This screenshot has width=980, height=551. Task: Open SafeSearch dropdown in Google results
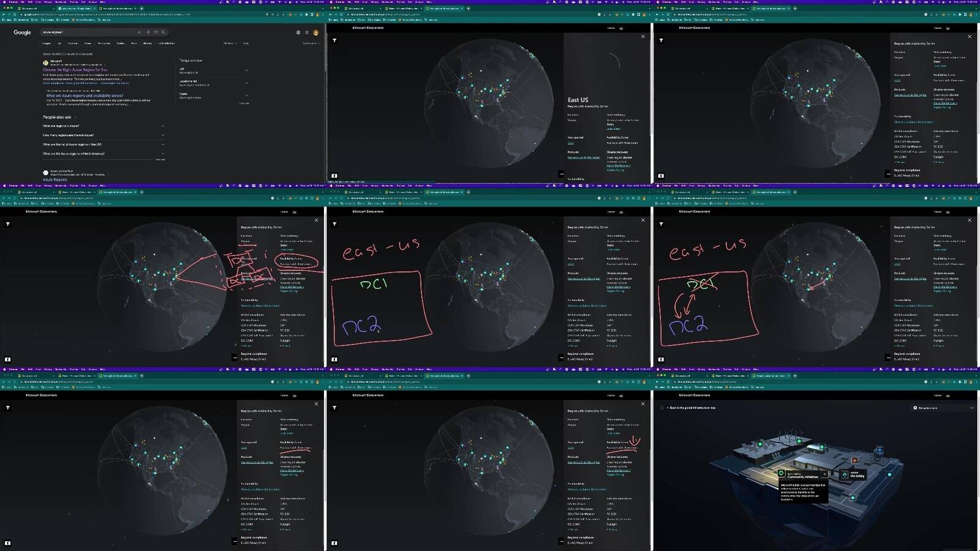click(311, 44)
